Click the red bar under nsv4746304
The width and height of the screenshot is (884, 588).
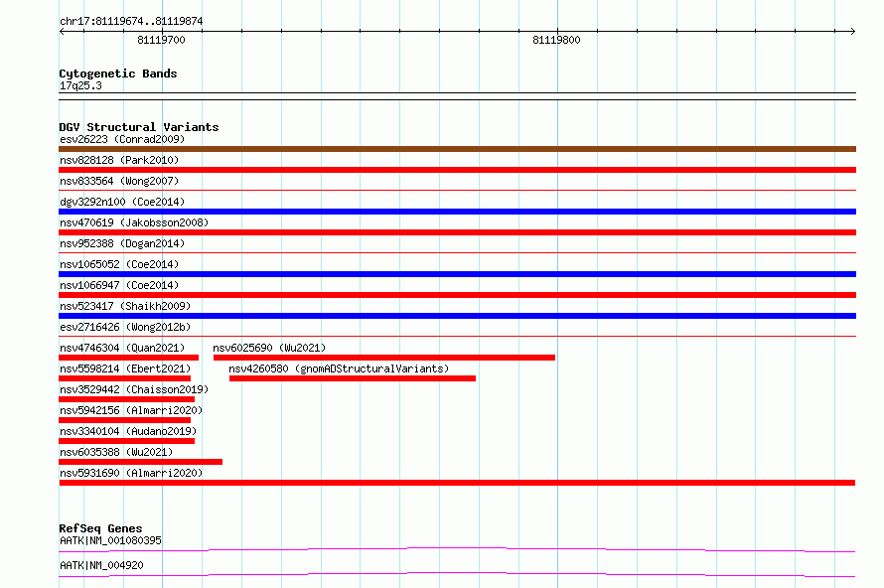128,358
